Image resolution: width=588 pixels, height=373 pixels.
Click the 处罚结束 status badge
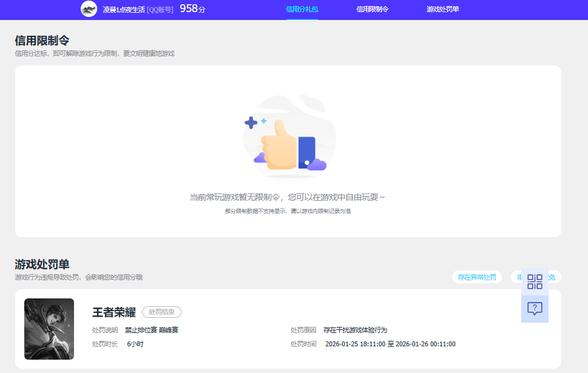tap(161, 312)
